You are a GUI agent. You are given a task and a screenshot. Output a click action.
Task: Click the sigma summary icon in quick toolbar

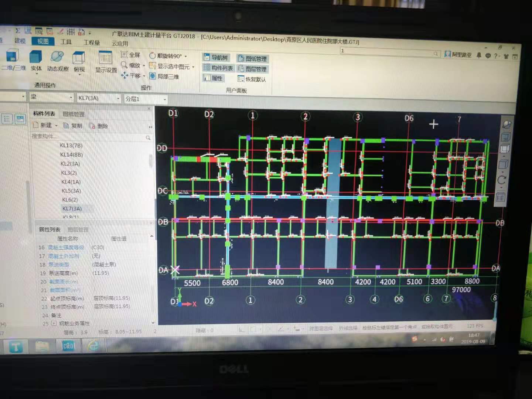[18, 31]
